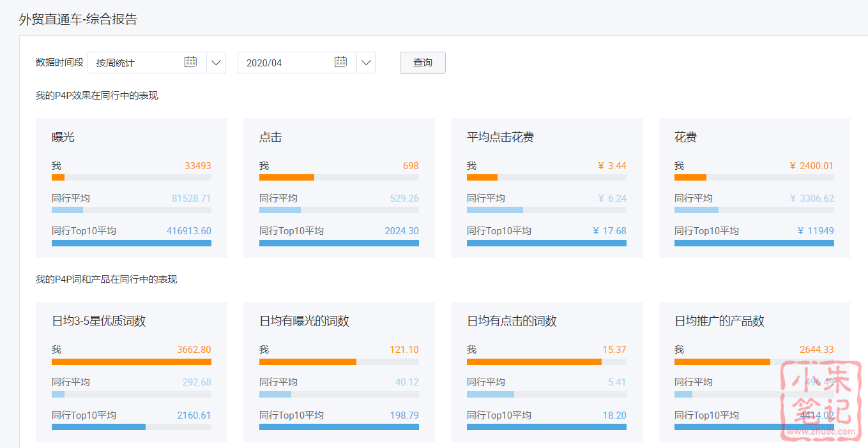868x448 pixels.
Task: Click the 2020/04 date text field
Action: click(284, 63)
